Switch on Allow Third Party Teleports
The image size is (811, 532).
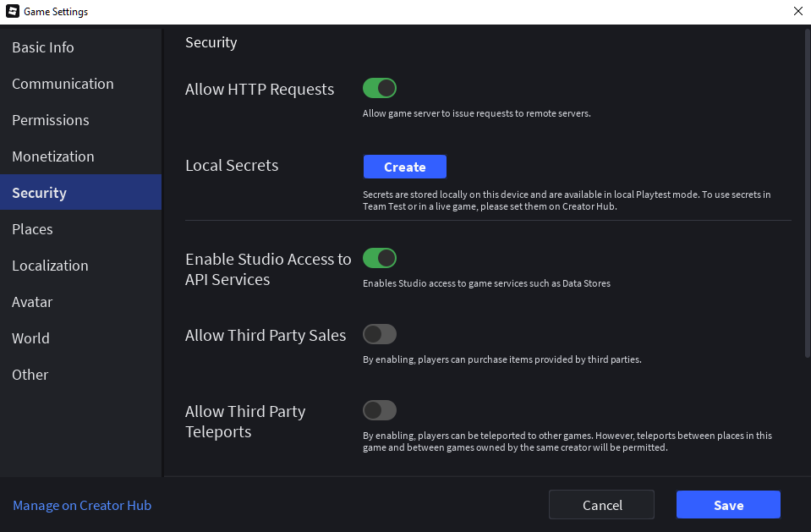point(380,410)
